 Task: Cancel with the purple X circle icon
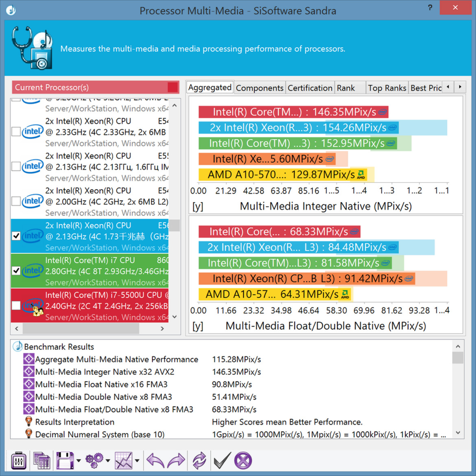[x=243, y=461]
